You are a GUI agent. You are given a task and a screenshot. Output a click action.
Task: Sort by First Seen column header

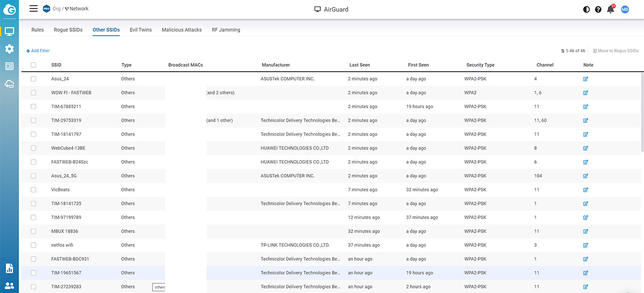[x=419, y=65]
